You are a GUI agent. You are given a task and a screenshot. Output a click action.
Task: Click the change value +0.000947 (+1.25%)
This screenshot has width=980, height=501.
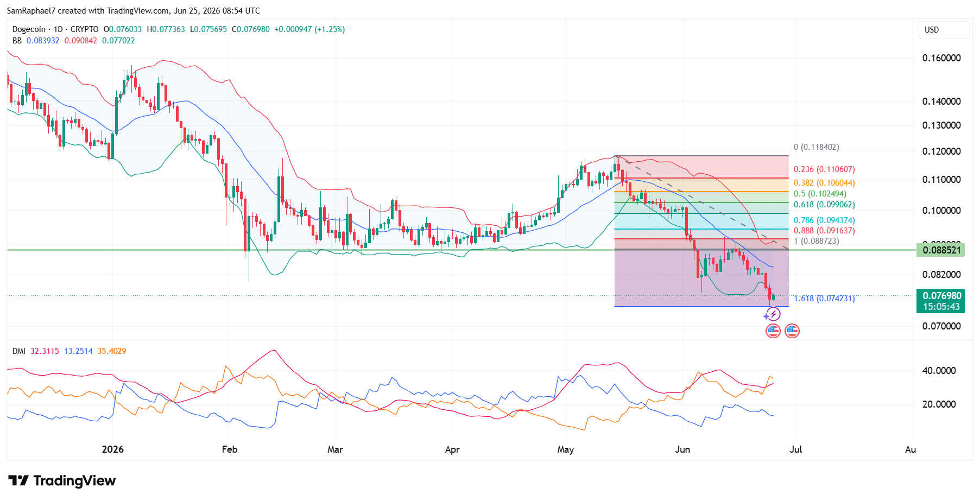click(x=309, y=29)
